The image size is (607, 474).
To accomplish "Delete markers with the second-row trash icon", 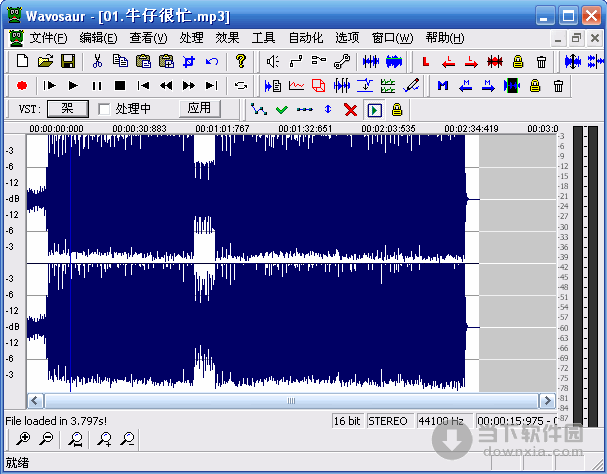I will coord(558,85).
